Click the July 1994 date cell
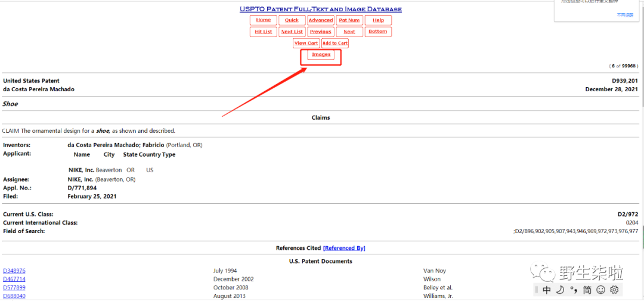Image resolution: width=644 pixels, height=301 pixels. (225, 271)
